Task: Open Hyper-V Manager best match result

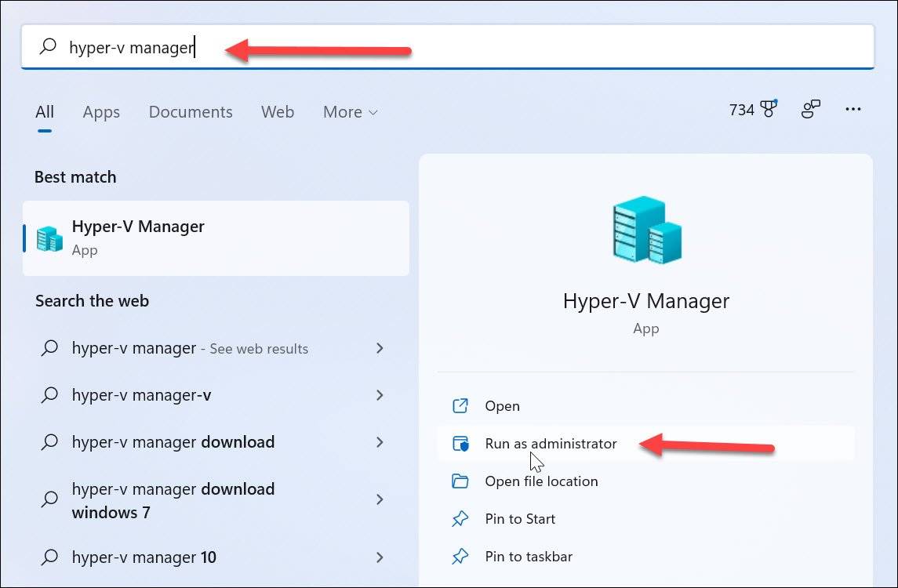Action: (x=216, y=238)
